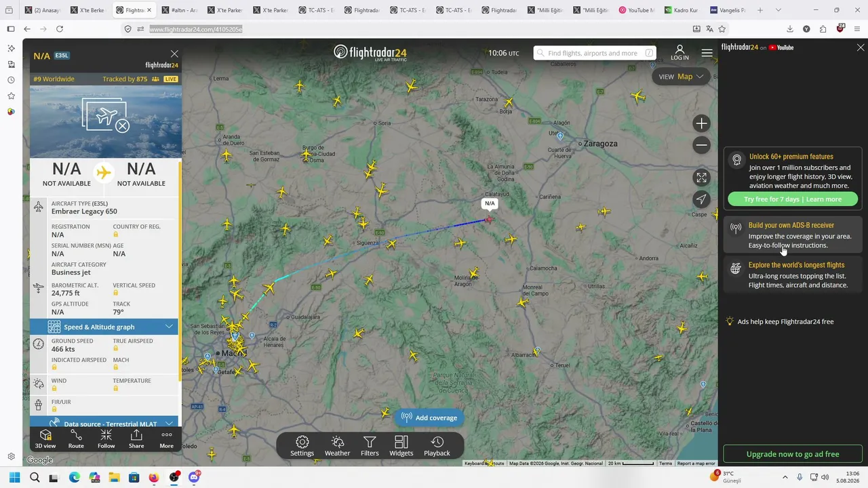
Task: Open map Settings
Action: [302, 446]
